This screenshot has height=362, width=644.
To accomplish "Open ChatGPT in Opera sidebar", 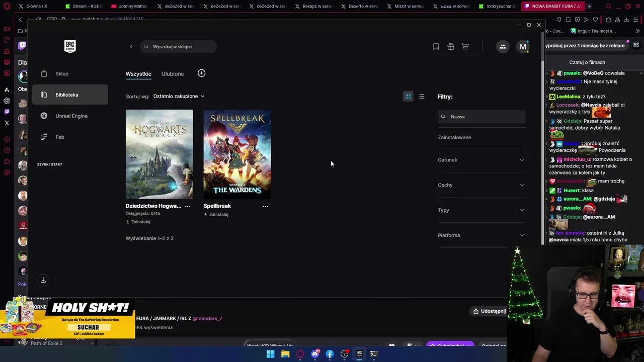I will (7, 101).
